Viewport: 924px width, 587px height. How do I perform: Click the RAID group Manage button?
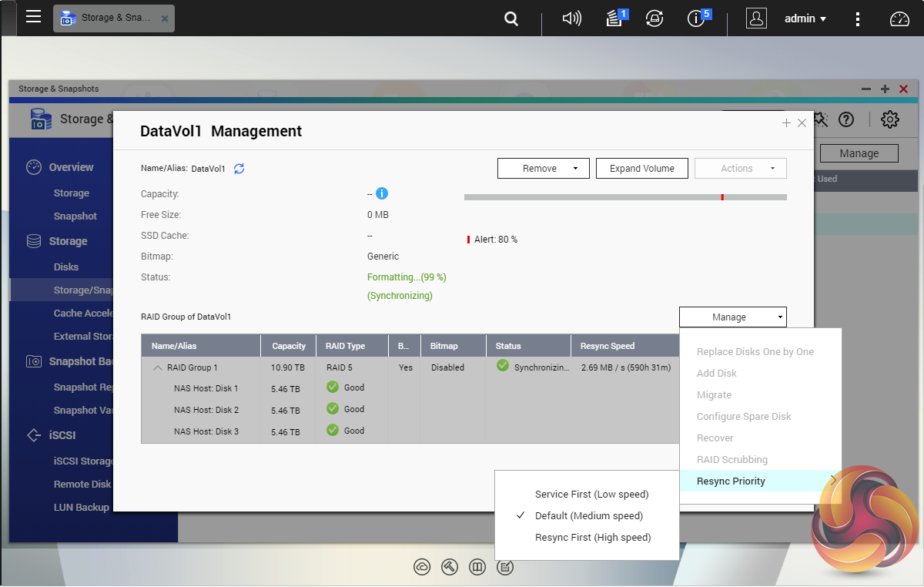coord(732,317)
